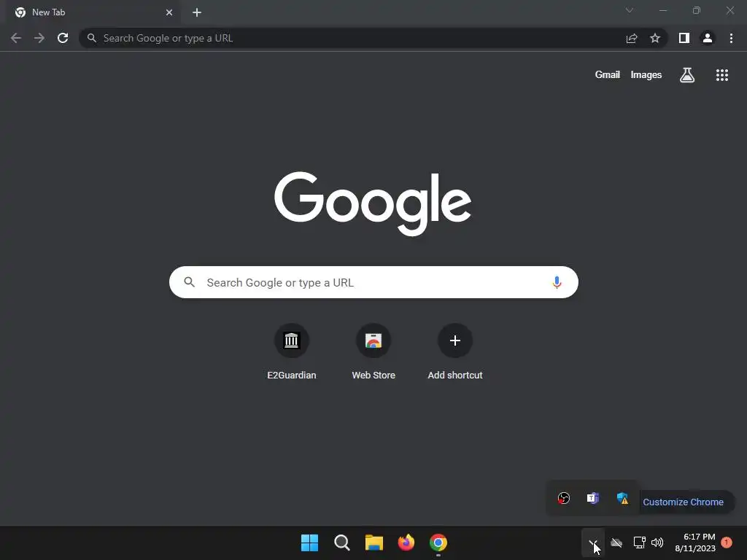Open network status tray icon
The height and width of the screenshot is (560, 747).
click(x=639, y=542)
